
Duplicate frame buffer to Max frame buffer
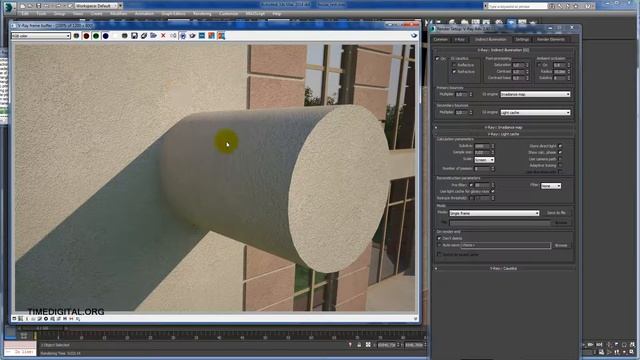(173, 36)
